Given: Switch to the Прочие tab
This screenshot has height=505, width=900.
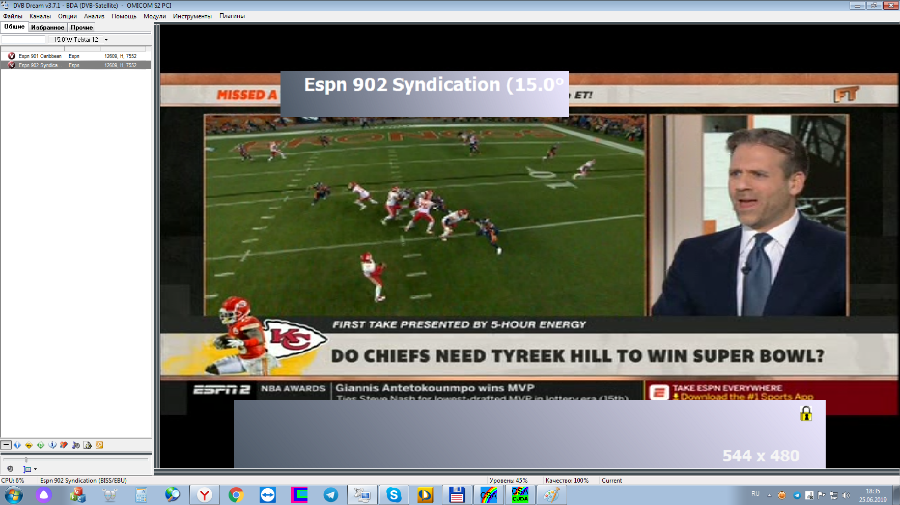Looking at the screenshot, I should [x=82, y=27].
